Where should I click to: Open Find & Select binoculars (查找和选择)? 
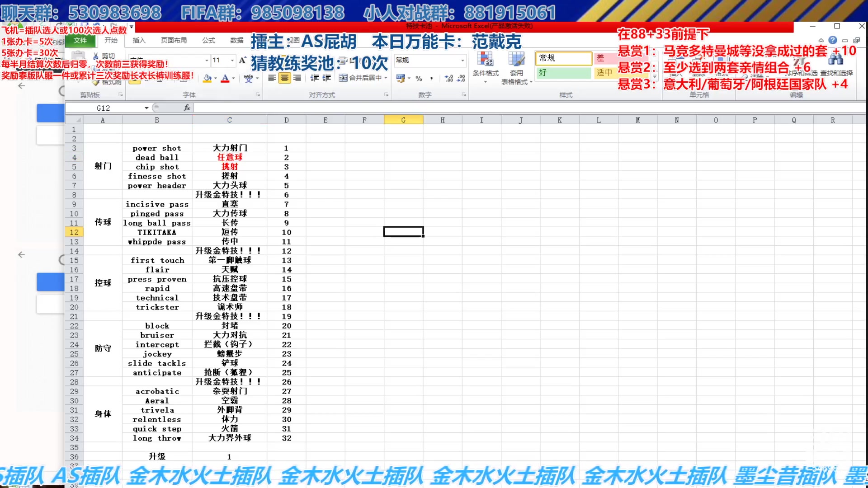click(836, 66)
